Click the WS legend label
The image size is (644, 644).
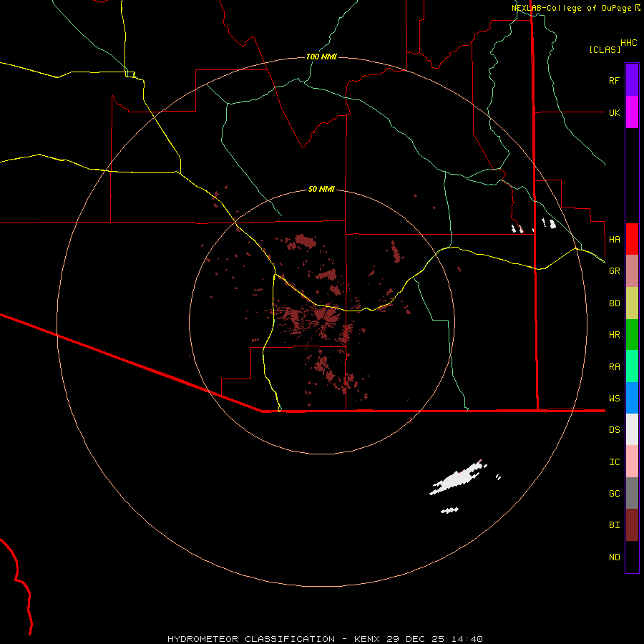pyautogui.click(x=614, y=398)
